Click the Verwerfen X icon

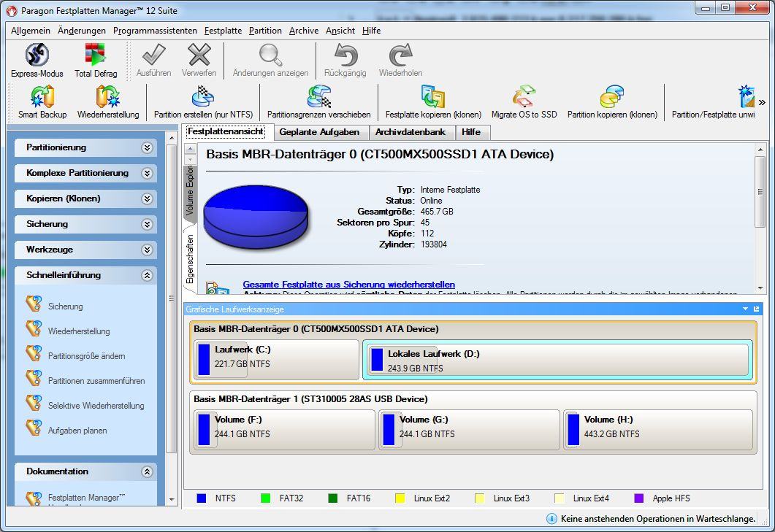click(x=199, y=55)
